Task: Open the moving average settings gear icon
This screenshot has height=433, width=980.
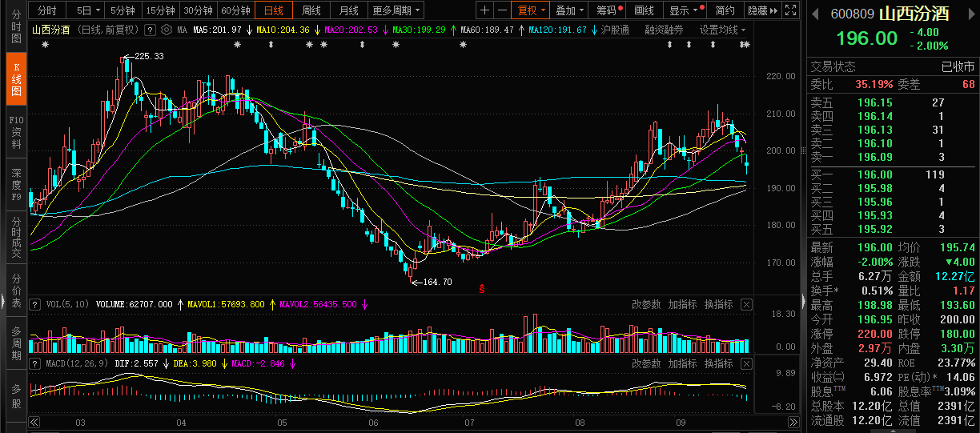Action: [167, 30]
